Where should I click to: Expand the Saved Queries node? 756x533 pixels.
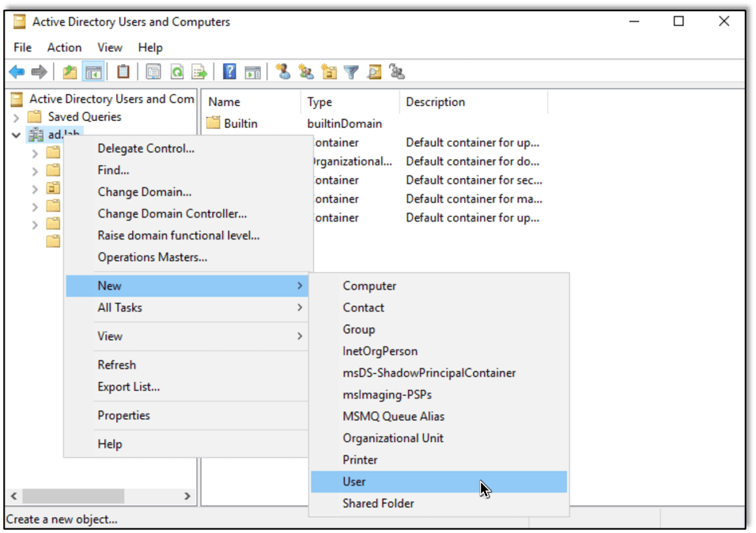pyautogui.click(x=16, y=117)
